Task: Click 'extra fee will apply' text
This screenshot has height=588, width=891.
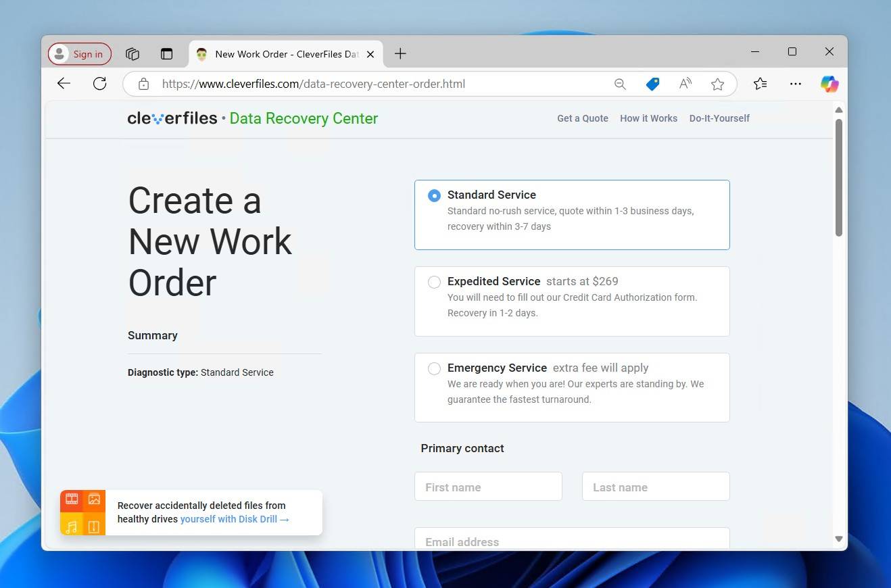Action: pos(601,368)
